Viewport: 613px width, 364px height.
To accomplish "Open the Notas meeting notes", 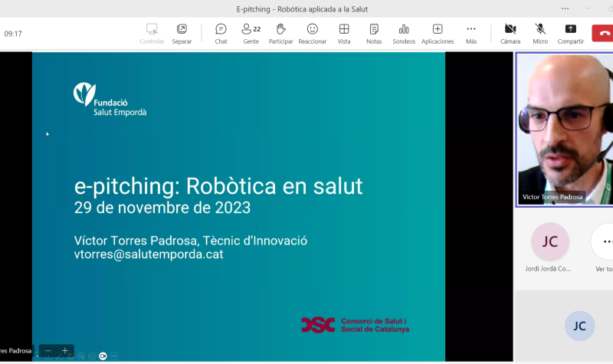I will 374,33.
